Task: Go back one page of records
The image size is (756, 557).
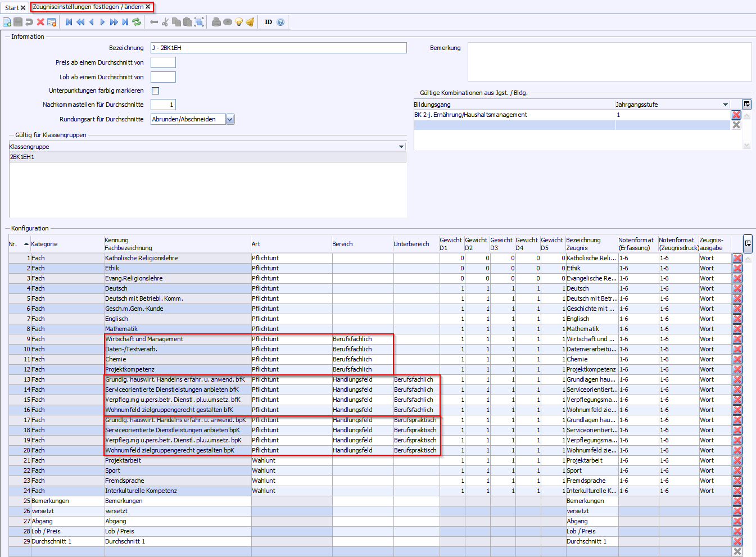Action: [80, 22]
